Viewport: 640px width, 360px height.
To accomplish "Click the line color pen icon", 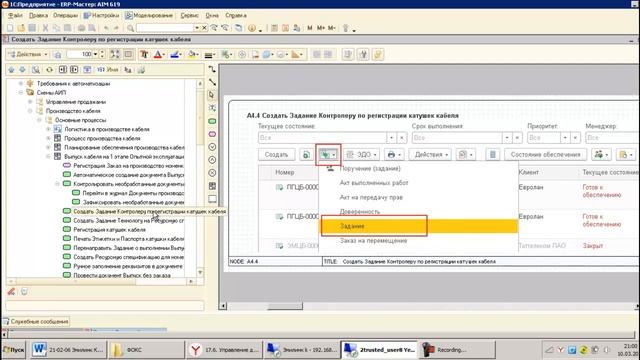I will (175, 54).
